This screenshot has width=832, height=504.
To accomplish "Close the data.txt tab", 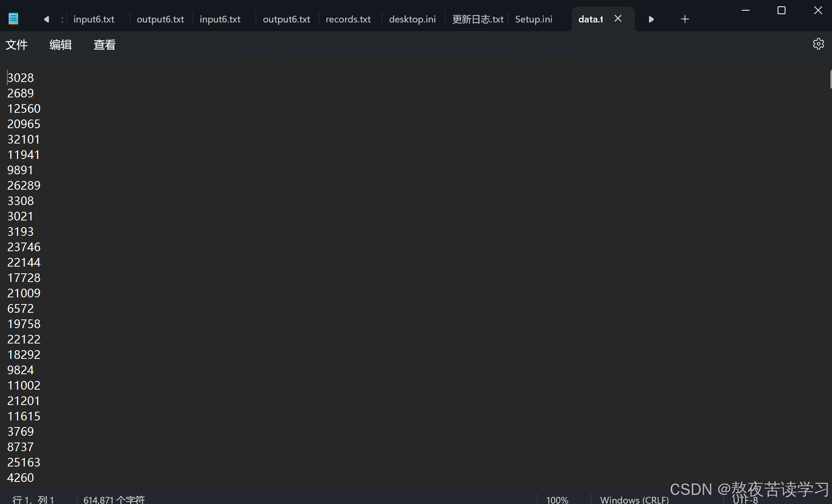I will click(618, 19).
